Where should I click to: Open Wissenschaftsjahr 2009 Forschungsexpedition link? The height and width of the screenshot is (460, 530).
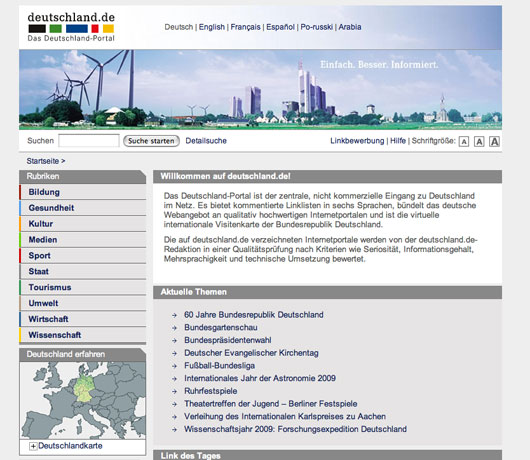[x=295, y=429]
